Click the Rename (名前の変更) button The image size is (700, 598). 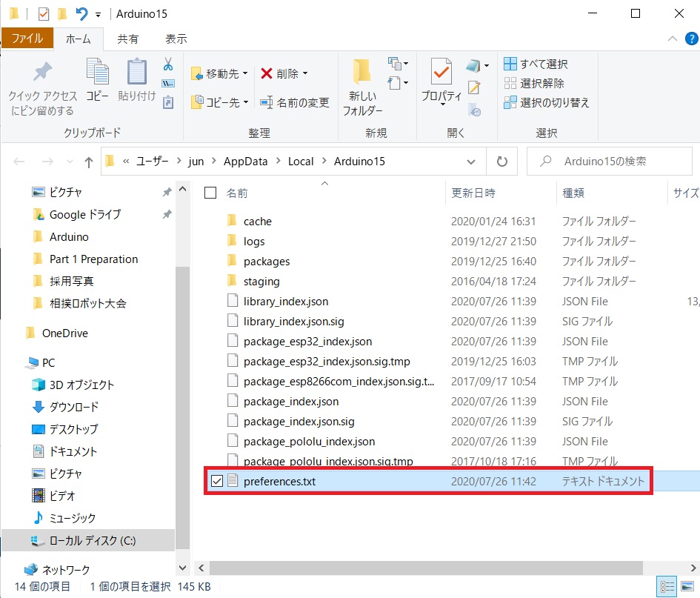[x=295, y=103]
